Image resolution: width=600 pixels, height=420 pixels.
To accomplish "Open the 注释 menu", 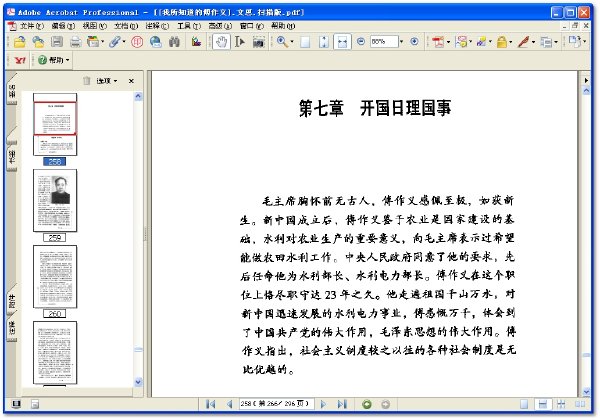I will coord(157,26).
